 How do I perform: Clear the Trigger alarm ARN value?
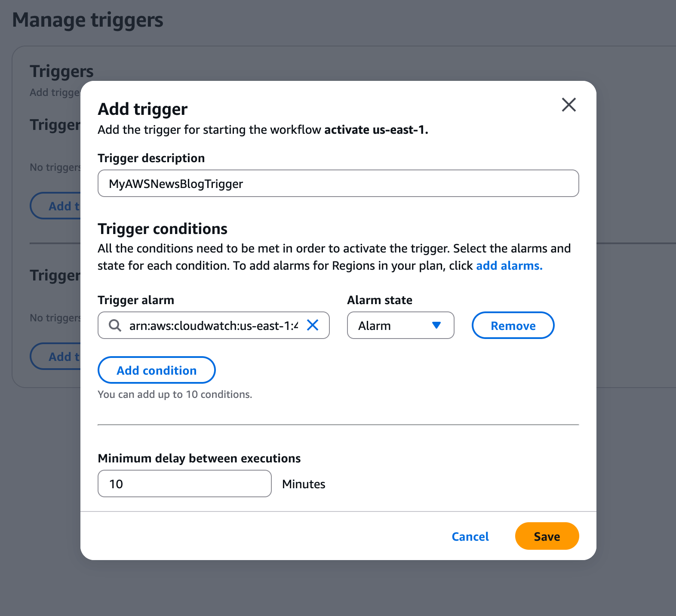click(x=313, y=325)
